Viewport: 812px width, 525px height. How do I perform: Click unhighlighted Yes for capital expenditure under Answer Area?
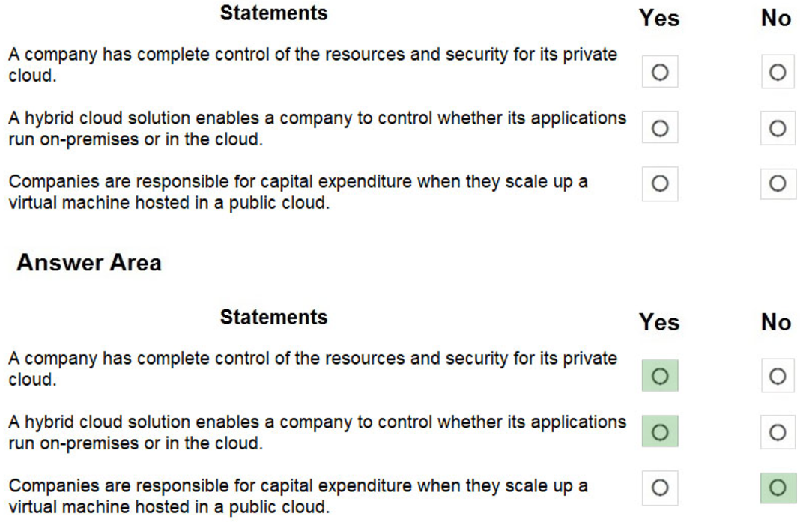click(x=660, y=488)
